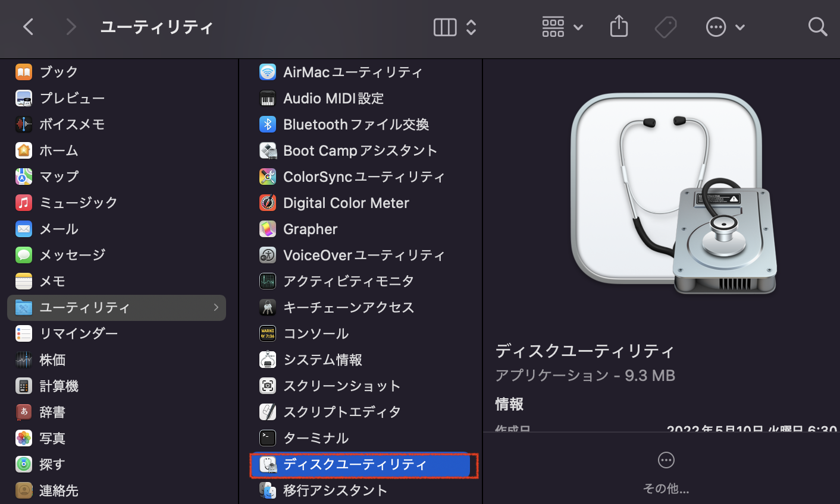Select the Grapher icon
Viewport: 840px width, 504px height.
[x=268, y=229]
